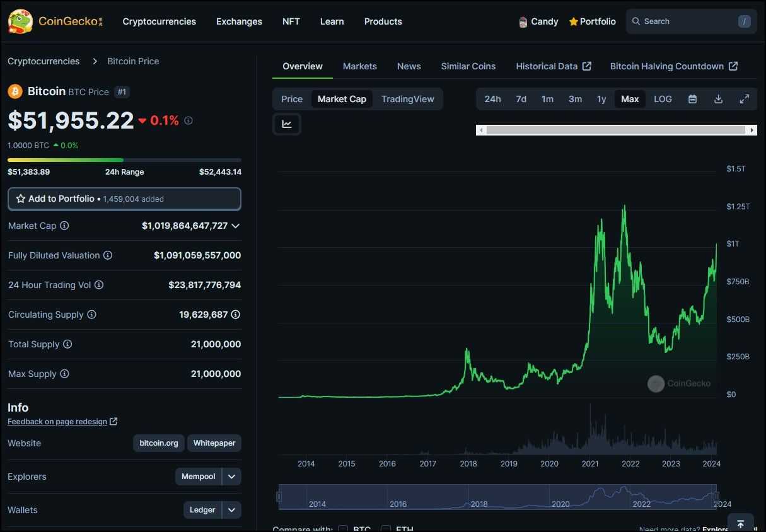Click the search magnifier icon
Viewport: 766px width, 532px height.
636,21
